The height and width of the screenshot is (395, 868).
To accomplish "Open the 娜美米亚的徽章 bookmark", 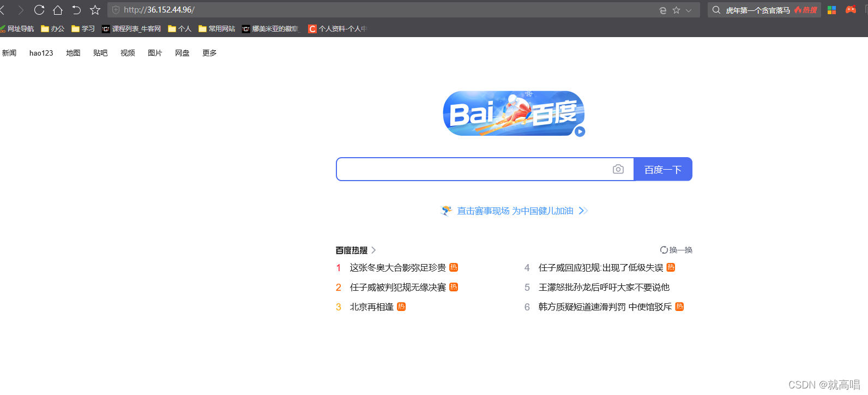I will pos(270,29).
